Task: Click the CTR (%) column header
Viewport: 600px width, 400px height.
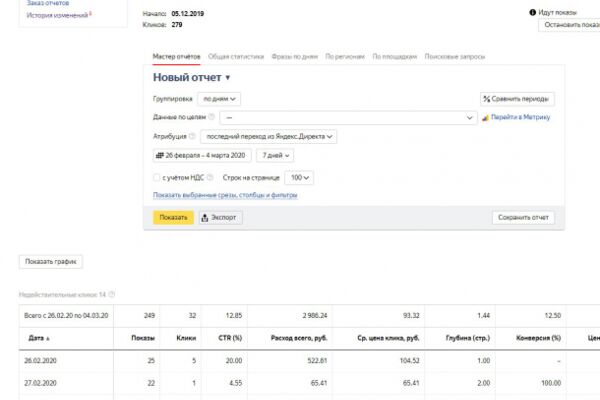Action: 230,338
